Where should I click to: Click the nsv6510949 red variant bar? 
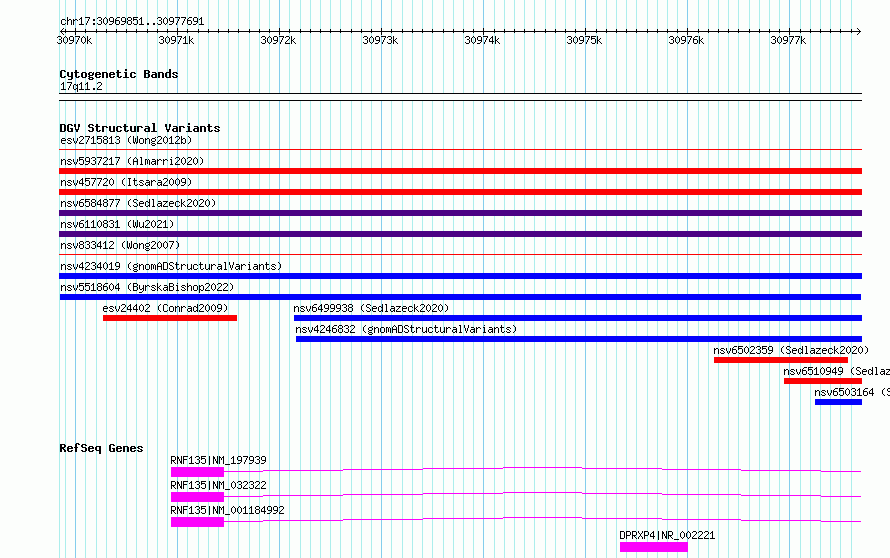coord(822,381)
